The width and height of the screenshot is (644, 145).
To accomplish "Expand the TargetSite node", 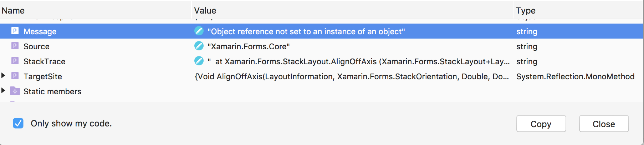I will coord(3,75).
